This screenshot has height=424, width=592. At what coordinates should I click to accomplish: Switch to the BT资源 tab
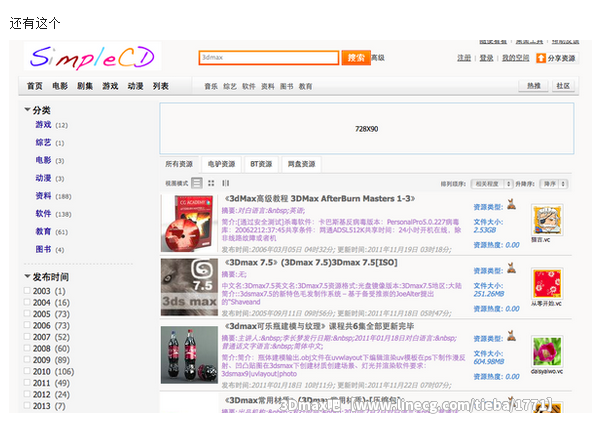pyautogui.click(x=261, y=164)
